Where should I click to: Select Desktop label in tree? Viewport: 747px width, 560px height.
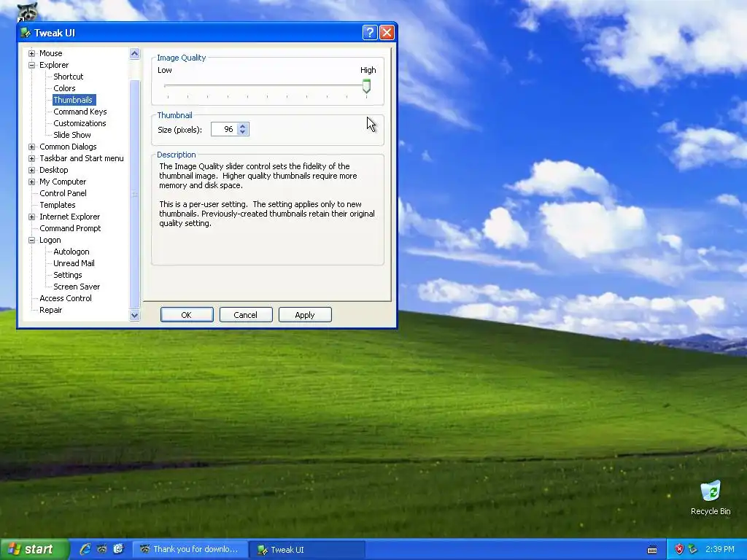click(x=53, y=170)
